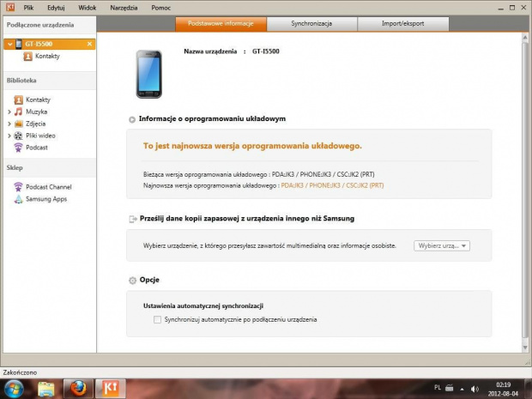This screenshot has height=399, width=532.
Task: Switch to the Synchronizacja tab
Action: tap(311, 24)
